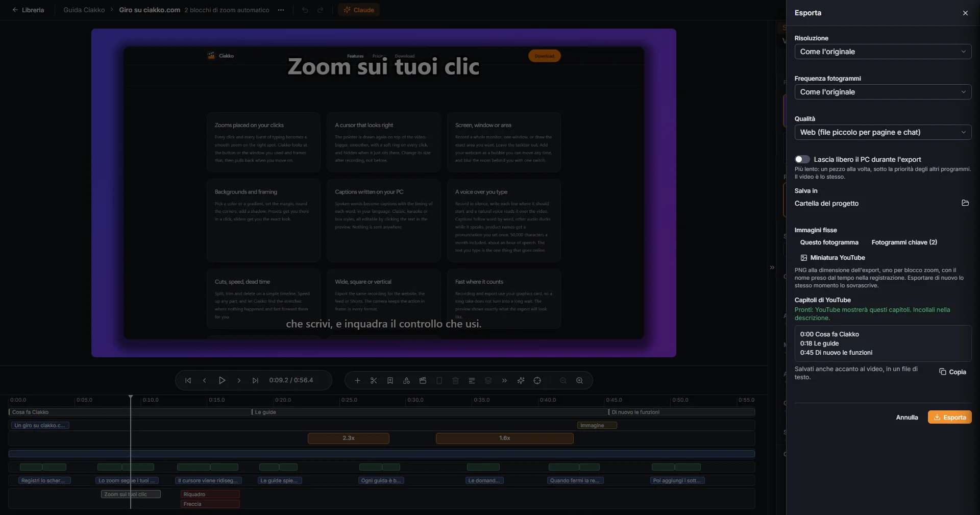
Task: Select Questo fotogramma option
Action: (x=829, y=242)
